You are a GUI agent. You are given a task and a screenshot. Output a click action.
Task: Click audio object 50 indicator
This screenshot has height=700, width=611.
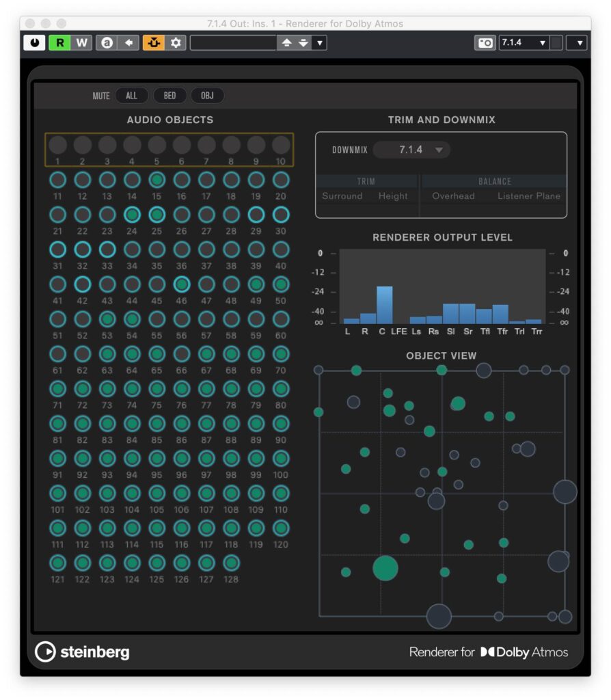(281, 284)
